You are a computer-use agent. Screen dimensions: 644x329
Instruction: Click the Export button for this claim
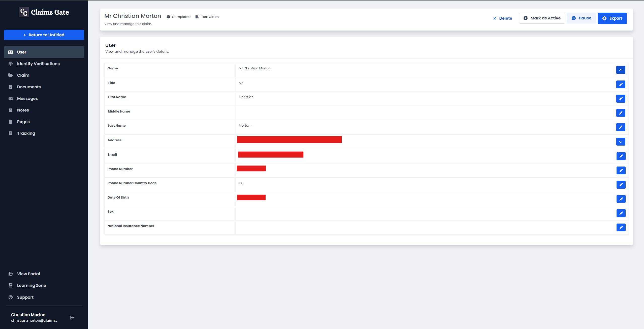tap(612, 18)
